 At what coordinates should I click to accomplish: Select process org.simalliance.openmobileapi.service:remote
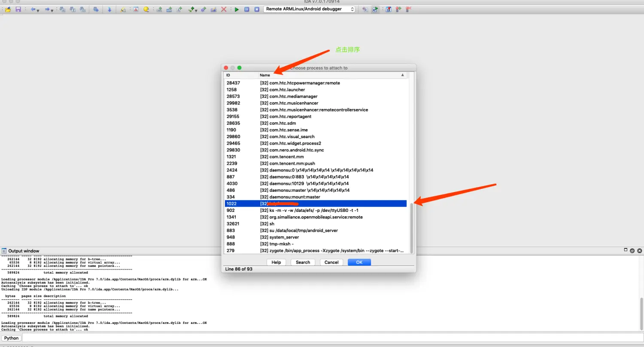pyautogui.click(x=316, y=217)
